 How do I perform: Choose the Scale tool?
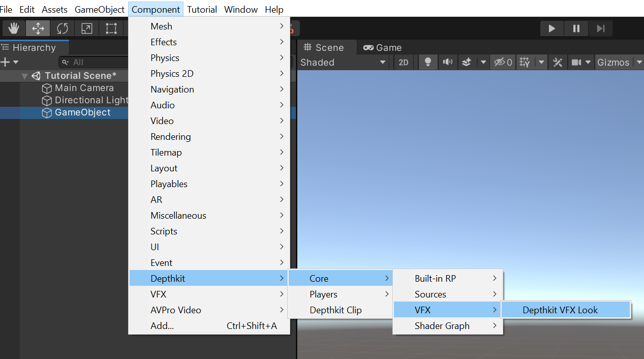(87, 28)
